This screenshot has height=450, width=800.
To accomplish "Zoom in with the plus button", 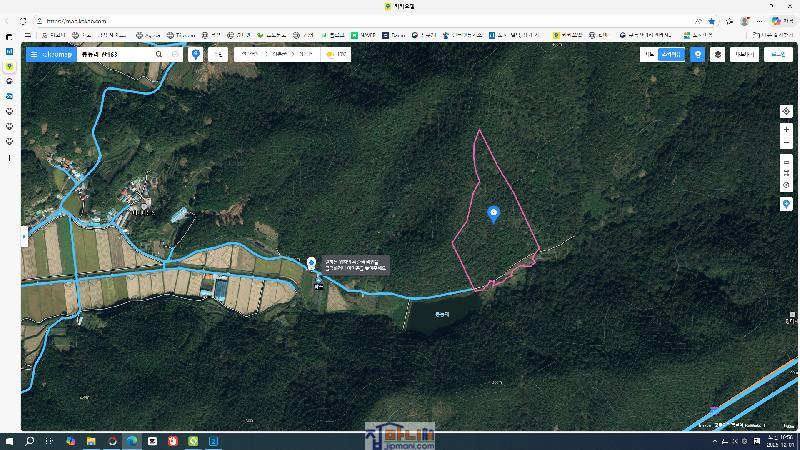I will pos(787,130).
